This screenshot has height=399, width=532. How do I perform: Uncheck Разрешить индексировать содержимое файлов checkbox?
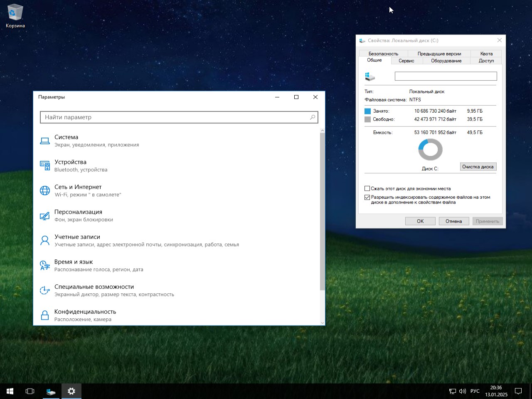(x=367, y=197)
